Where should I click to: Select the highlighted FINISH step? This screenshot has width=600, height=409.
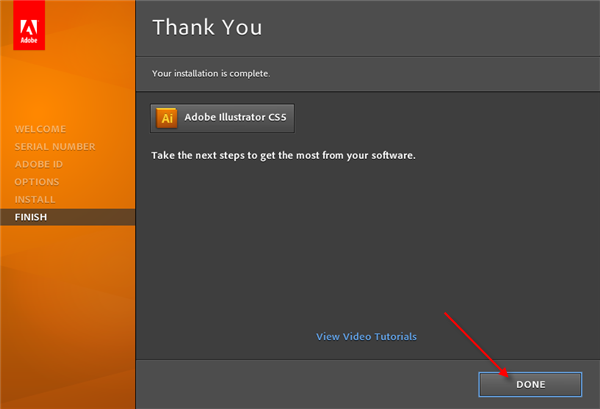pos(68,217)
